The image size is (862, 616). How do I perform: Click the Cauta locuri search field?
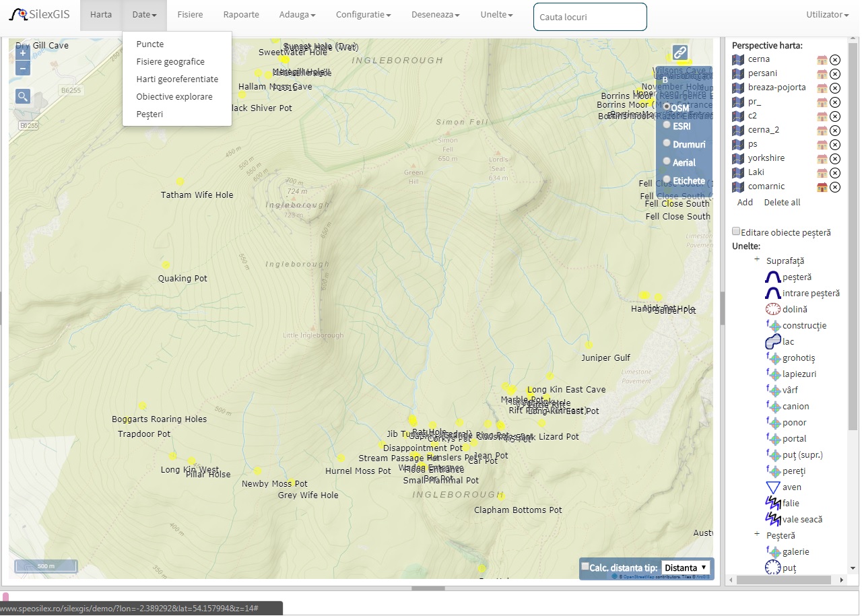point(589,17)
